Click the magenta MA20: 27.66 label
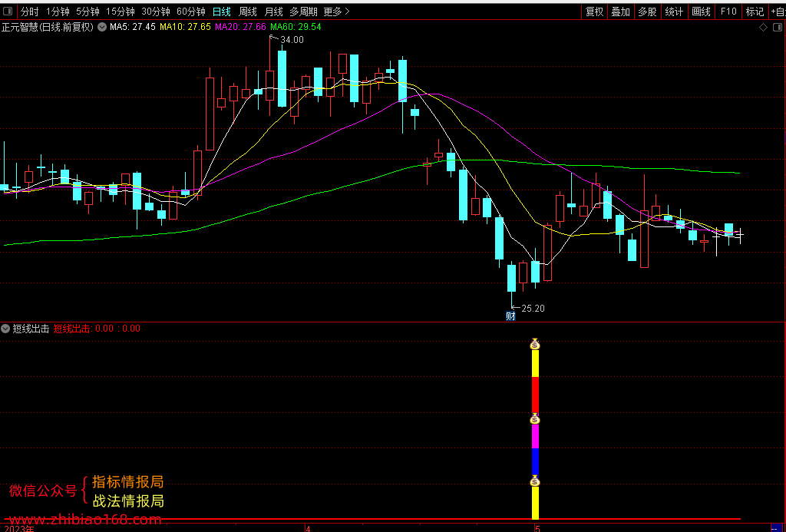Viewport: 786px width, 532px height. tap(240, 27)
